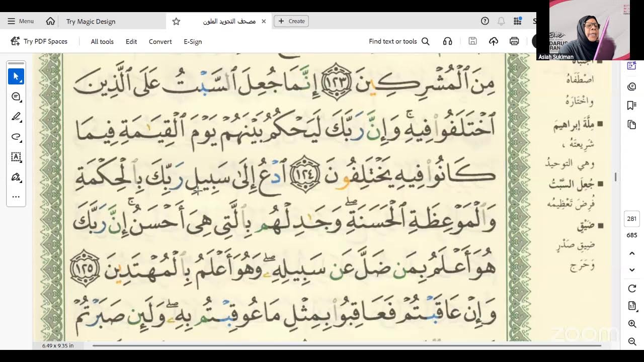
Task: Open the Edit menu item
Action: [131, 42]
